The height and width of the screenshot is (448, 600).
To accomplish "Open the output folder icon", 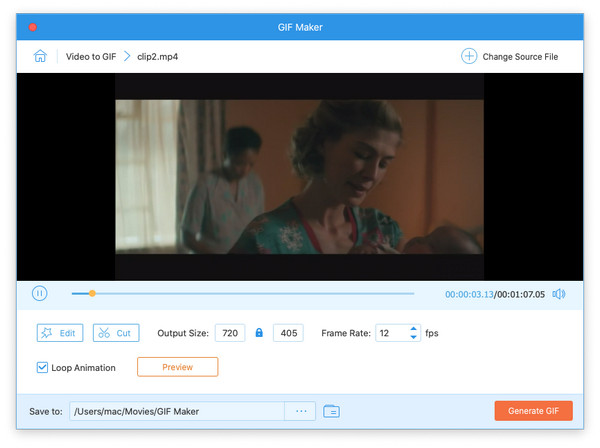I will 331,411.
